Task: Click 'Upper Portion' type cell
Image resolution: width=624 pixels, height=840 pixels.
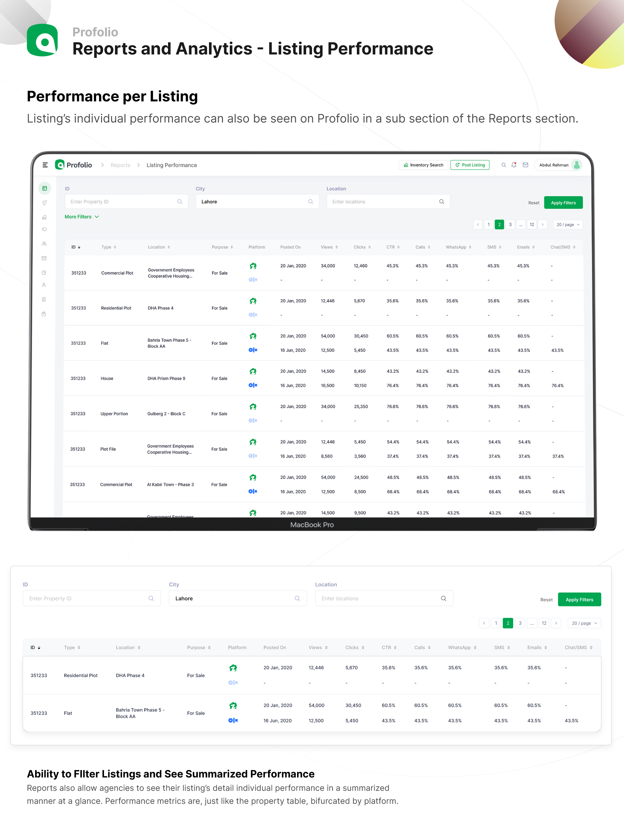Action: (x=114, y=414)
